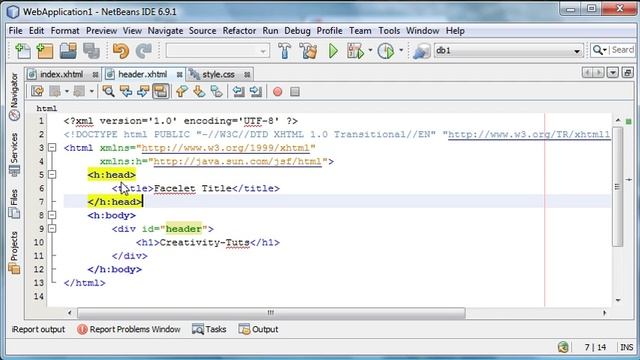Open the db1 connection dropdown
The image size is (640, 360).
pos(577,51)
